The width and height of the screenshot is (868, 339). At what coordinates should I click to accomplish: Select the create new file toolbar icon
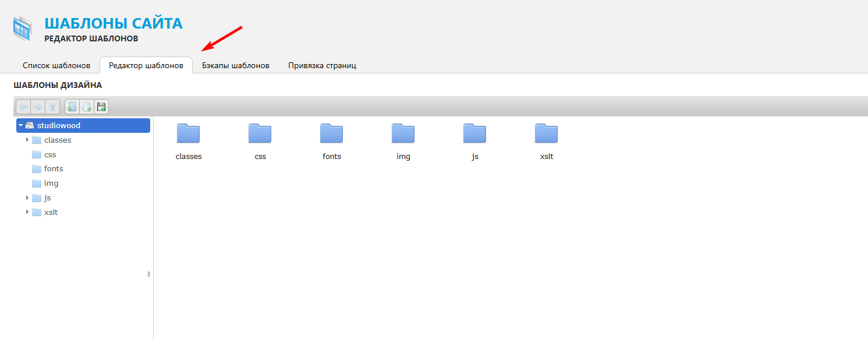[x=86, y=107]
